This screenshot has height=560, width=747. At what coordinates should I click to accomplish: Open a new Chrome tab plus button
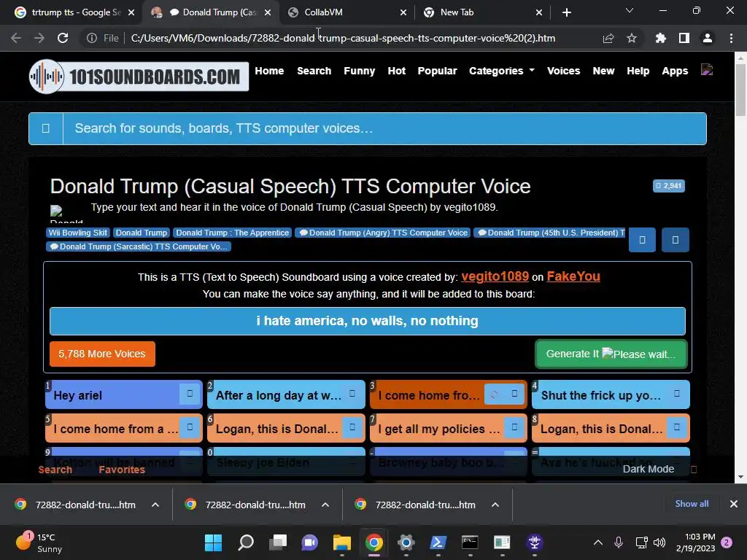click(x=566, y=12)
